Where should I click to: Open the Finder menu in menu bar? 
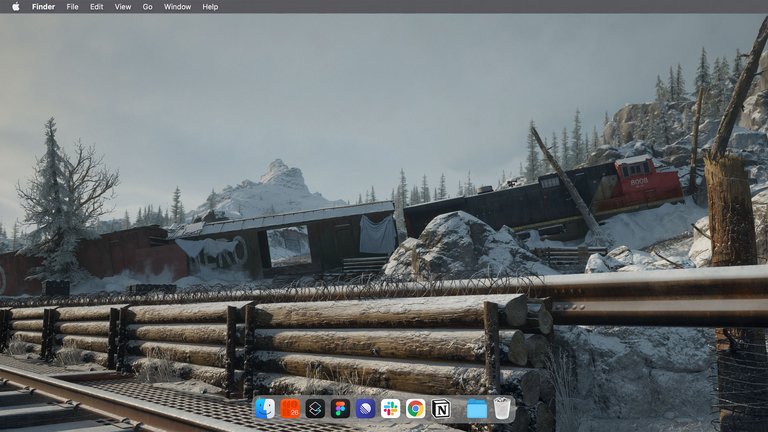tap(43, 7)
